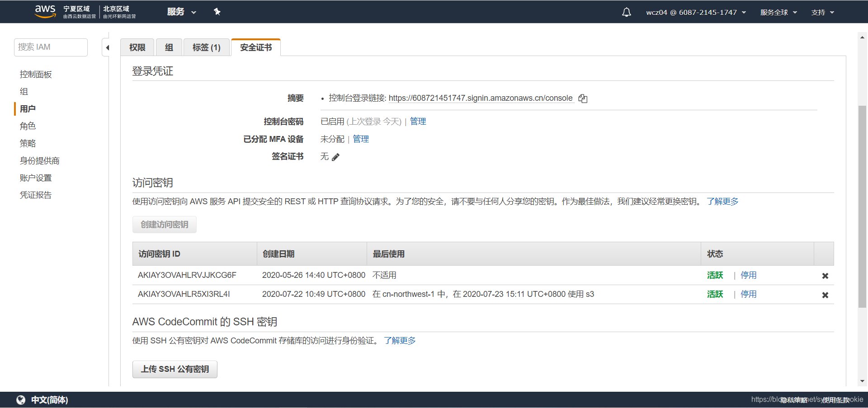Edit the signing certificate pencil icon
The width and height of the screenshot is (868, 408).
(x=335, y=157)
